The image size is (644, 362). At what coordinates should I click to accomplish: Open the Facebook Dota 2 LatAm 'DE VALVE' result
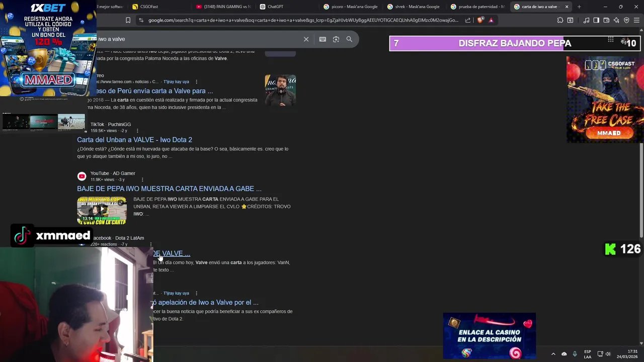coord(172,253)
